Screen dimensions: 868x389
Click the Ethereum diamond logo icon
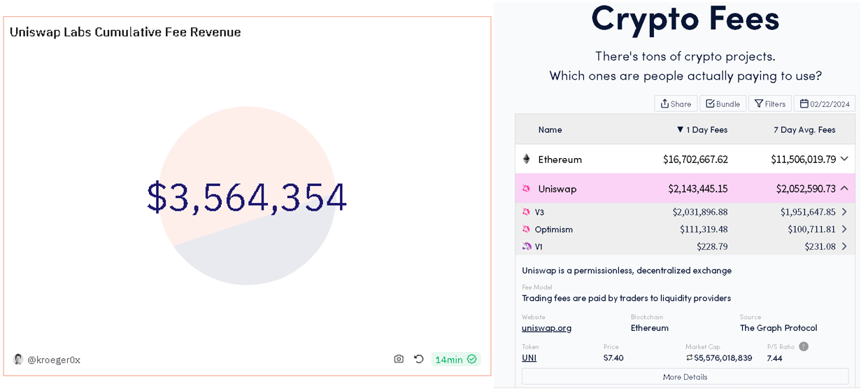527,159
